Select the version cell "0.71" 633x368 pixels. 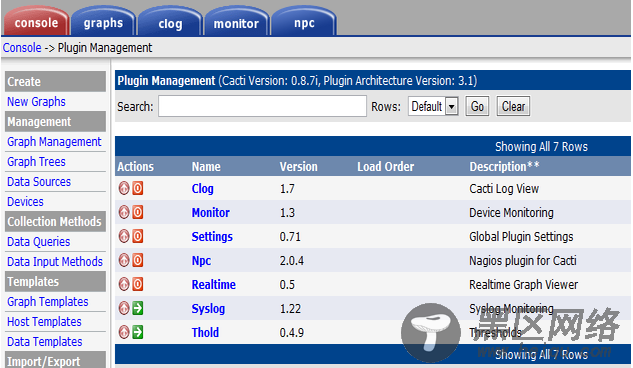click(290, 236)
